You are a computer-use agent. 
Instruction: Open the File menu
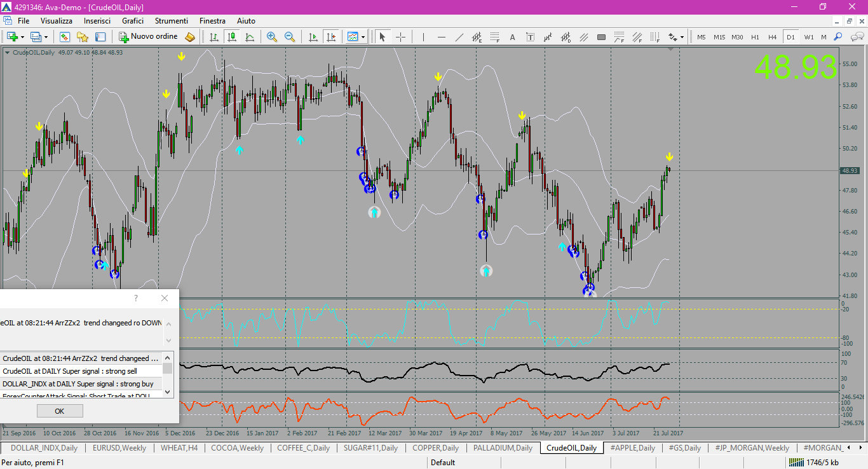tap(24, 21)
